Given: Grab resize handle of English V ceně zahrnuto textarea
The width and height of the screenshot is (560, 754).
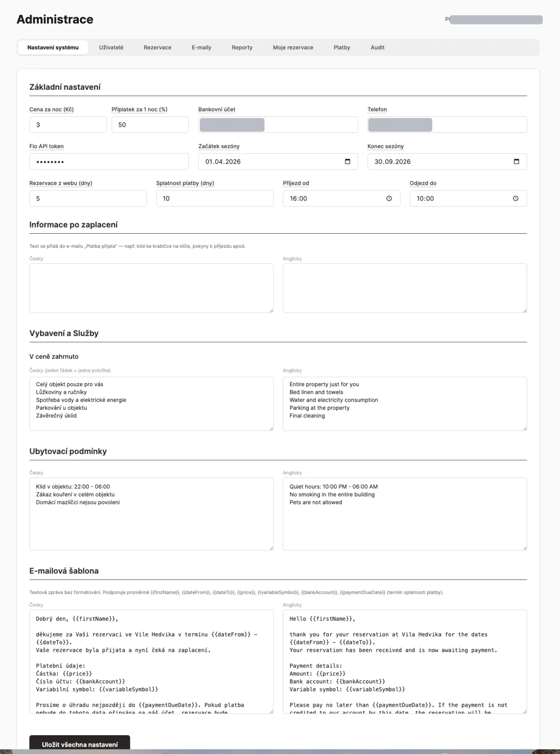Looking at the screenshot, I should [x=525, y=429].
